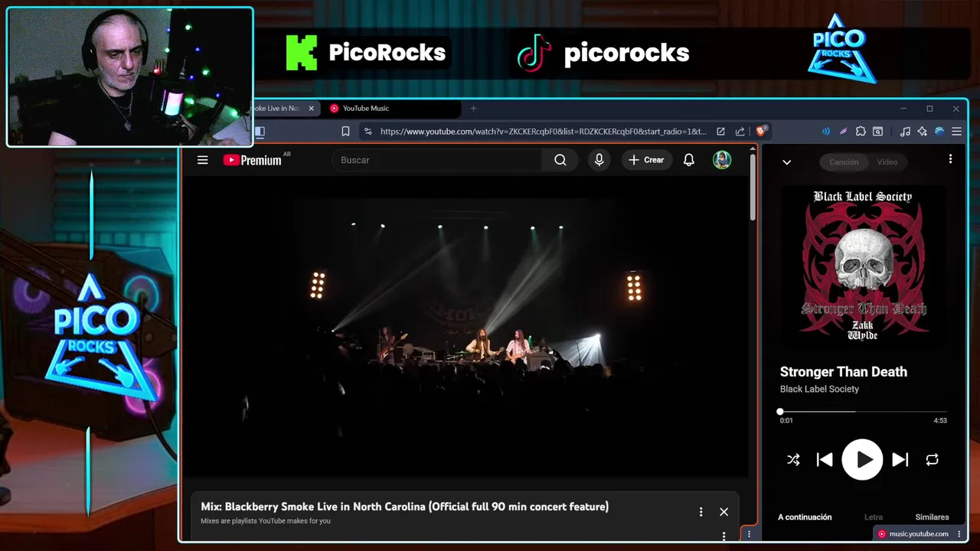
Task: Open the Similares tab
Action: [932, 517]
